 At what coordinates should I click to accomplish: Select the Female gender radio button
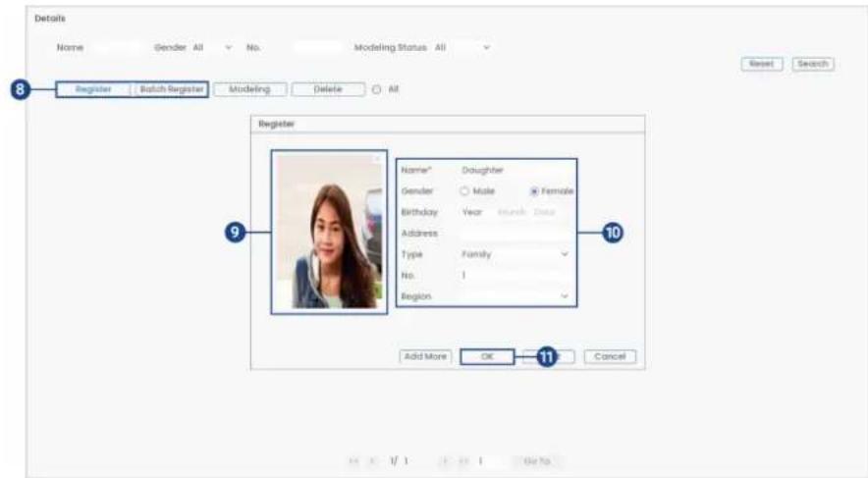click(534, 190)
